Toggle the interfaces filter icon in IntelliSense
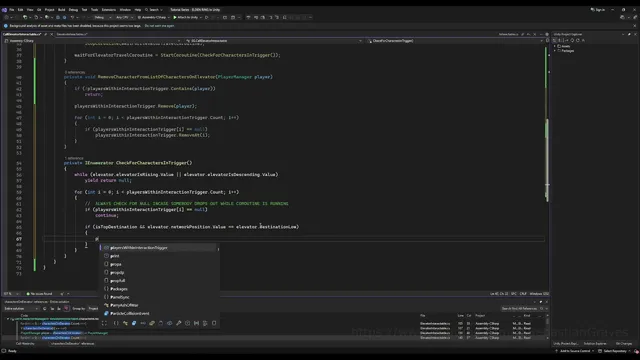The image size is (640, 360). pos(143,323)
